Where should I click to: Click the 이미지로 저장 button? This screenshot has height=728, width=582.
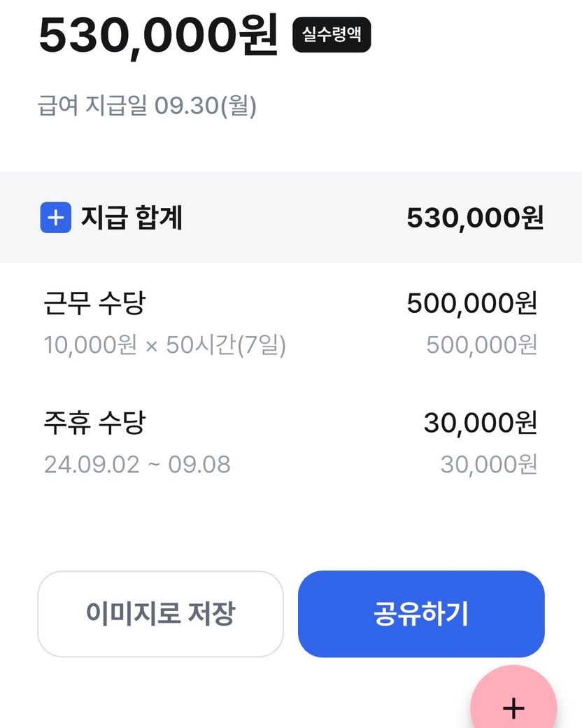(x=160, y=614)
